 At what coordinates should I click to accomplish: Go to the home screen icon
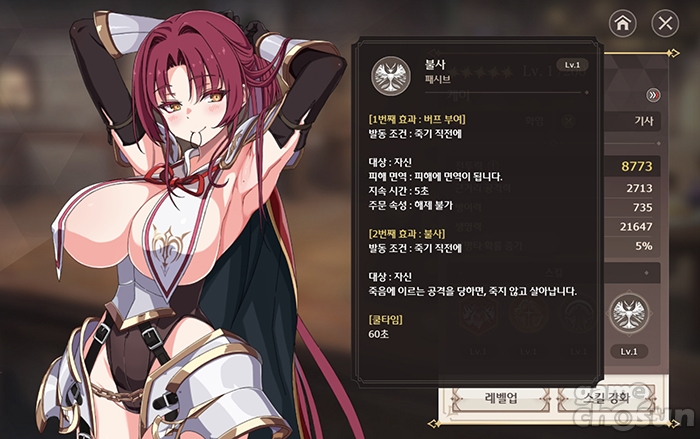623,23
